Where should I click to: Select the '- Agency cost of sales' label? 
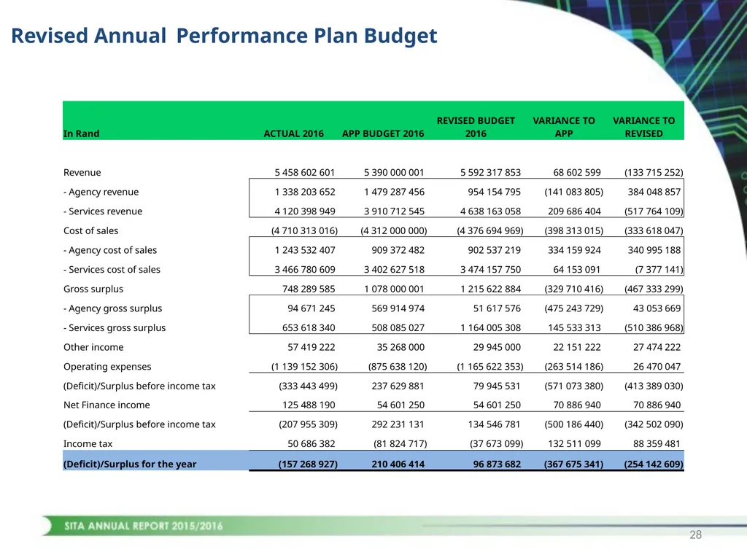pyautogui.click(x=110, y=250)
